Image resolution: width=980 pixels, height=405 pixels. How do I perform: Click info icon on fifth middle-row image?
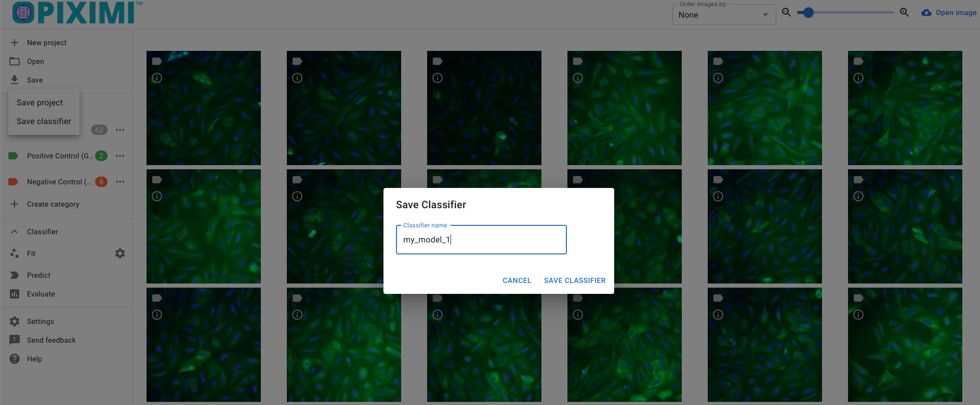(x=718, y=196)
